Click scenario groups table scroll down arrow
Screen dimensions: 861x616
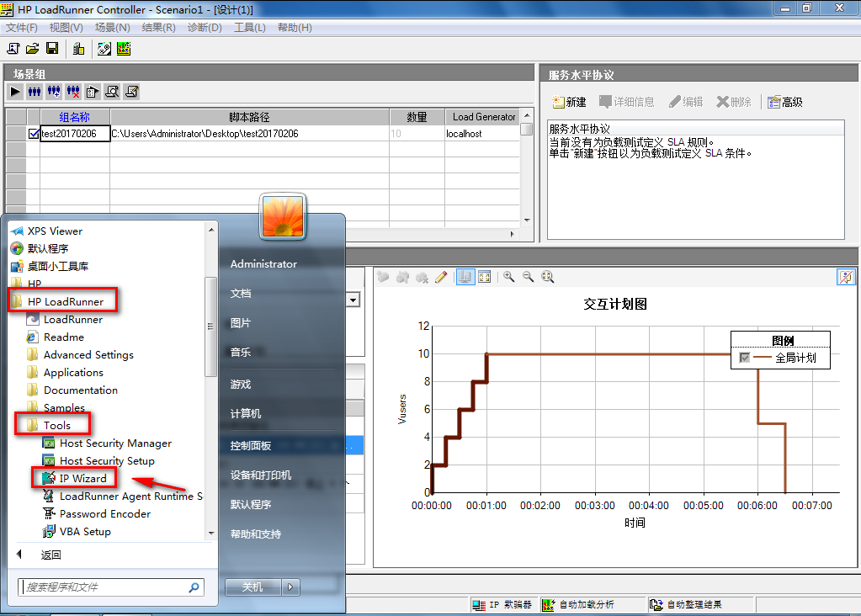(x=527, y=220)
